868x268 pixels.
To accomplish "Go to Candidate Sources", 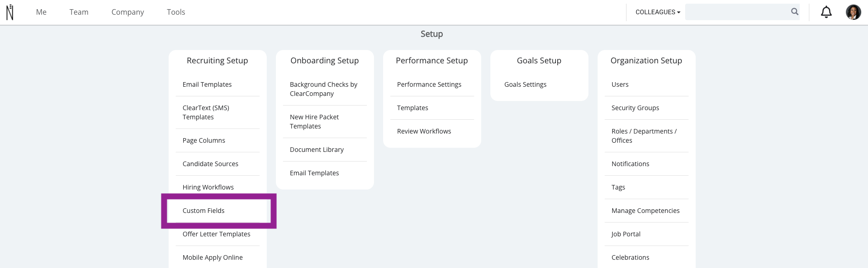I will [x=210, y=164].
